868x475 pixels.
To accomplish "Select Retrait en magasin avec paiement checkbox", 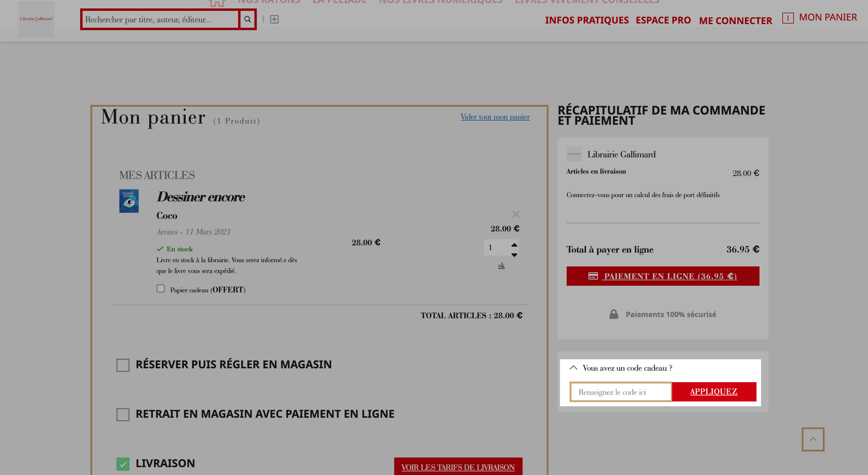I will [x=123, y=414].
